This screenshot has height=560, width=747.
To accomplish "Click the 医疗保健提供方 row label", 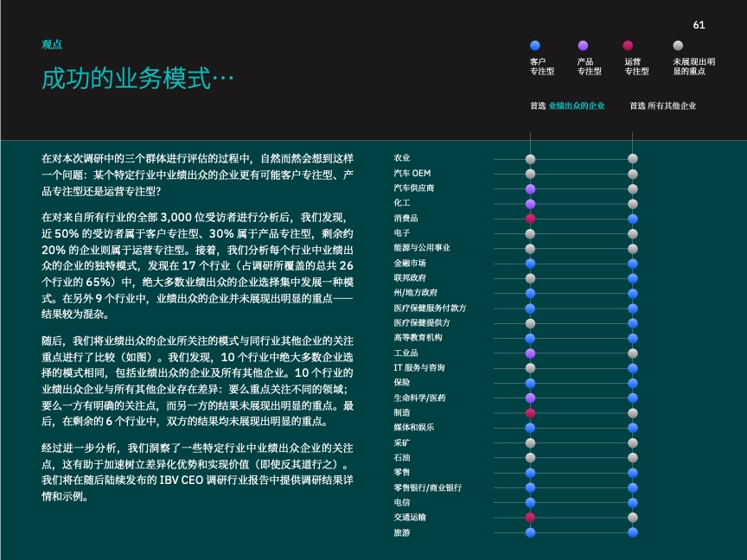I will [422, 322].
